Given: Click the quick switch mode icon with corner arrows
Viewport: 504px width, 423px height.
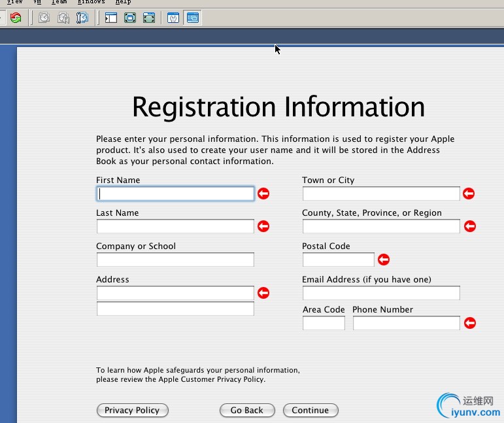Looking at the screenshot, I should pos(149,18).
